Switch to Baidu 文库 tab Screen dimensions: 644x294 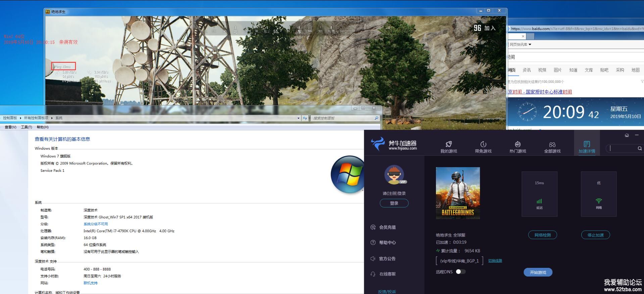tap(589, 70)
